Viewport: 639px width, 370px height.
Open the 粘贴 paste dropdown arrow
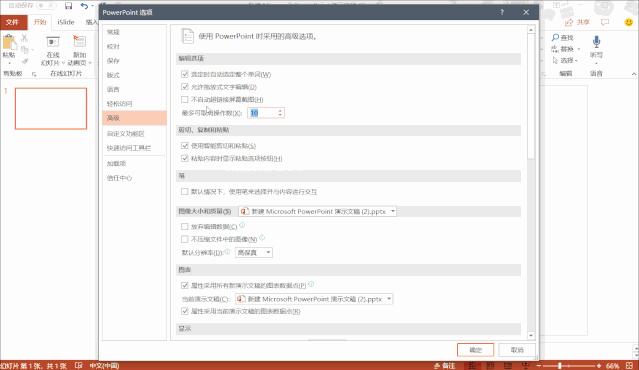coord(9,62)
